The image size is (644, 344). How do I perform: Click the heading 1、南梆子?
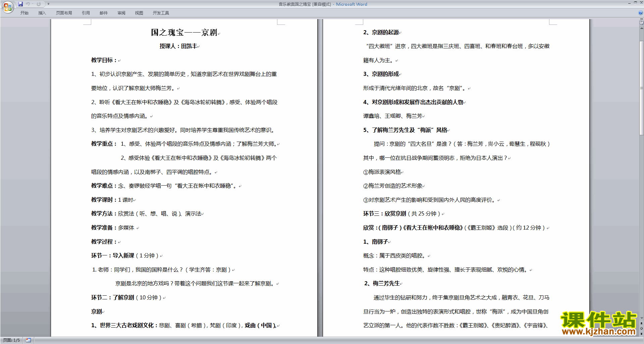tap(376, 242)
